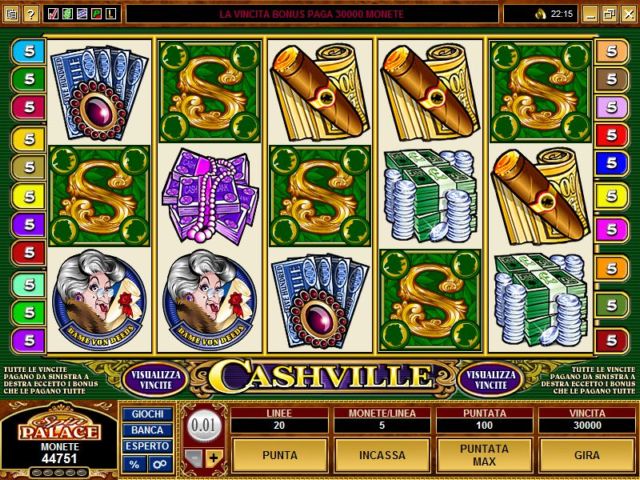Open the menu icon beside help

click(x=11, y=14)
